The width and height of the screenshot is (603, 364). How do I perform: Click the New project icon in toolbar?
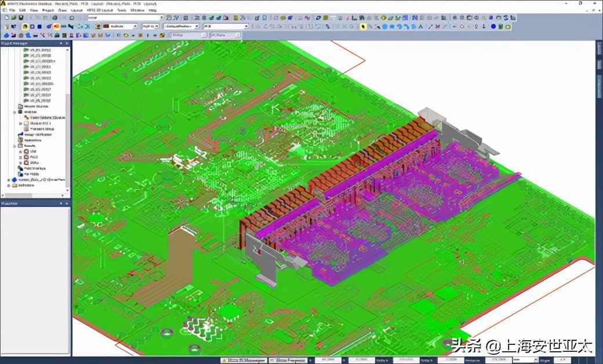coord(6,18)
